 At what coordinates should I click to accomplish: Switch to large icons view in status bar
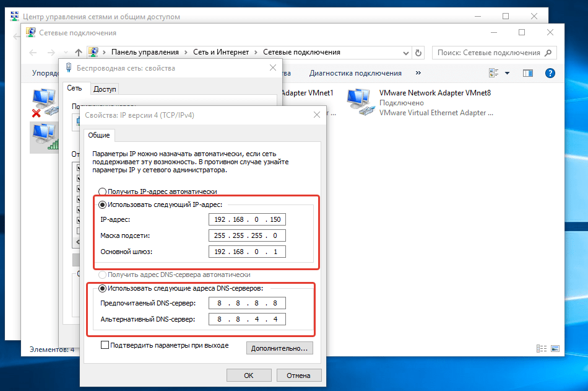[555, 349]
